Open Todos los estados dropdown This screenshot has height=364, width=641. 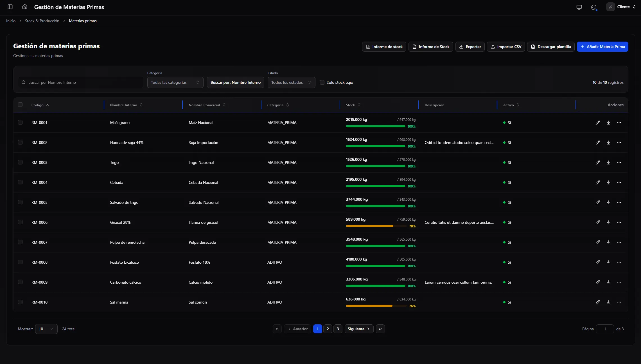(291, 82)
